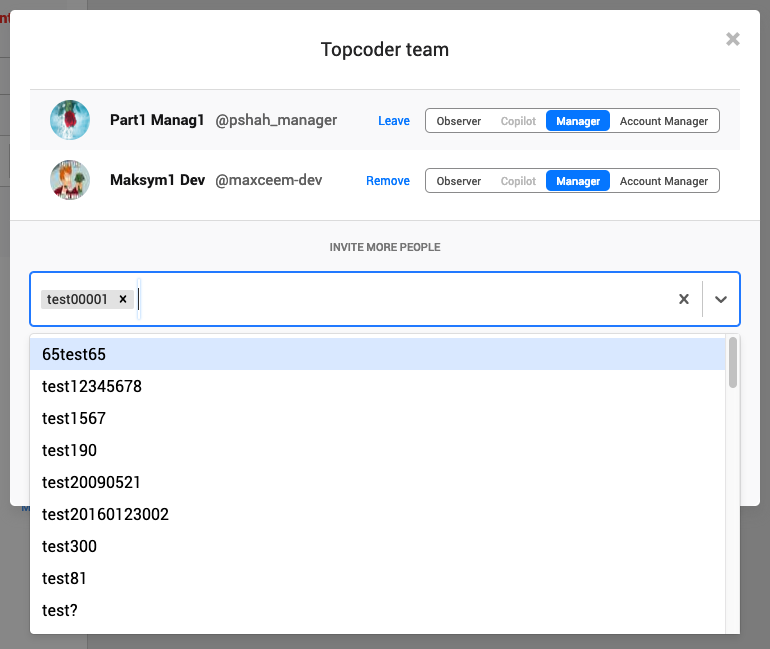The width and height of the screenshot is (770, 649).
Task: Click the Part1 Manag1 member name
Action: [157, 120]
